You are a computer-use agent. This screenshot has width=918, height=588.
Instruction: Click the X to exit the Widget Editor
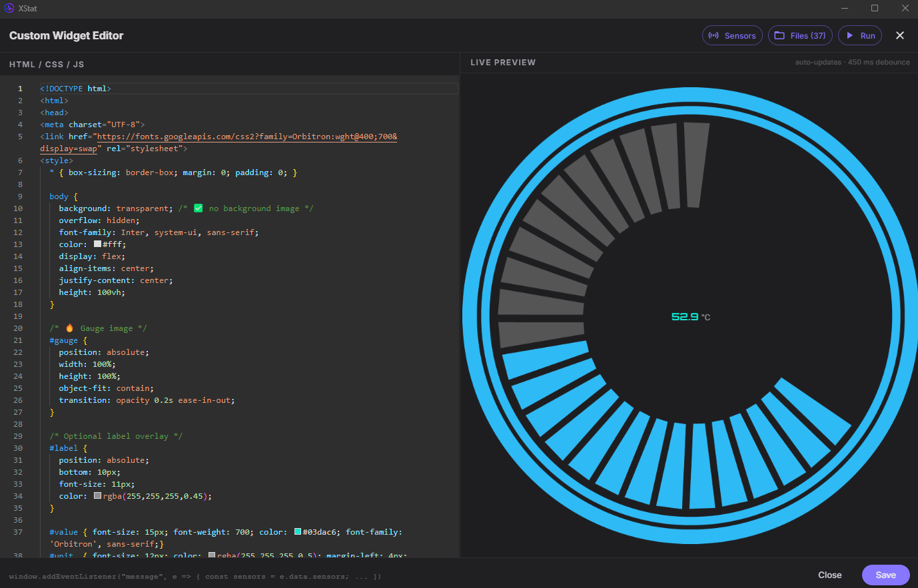[x=900, y=35]
